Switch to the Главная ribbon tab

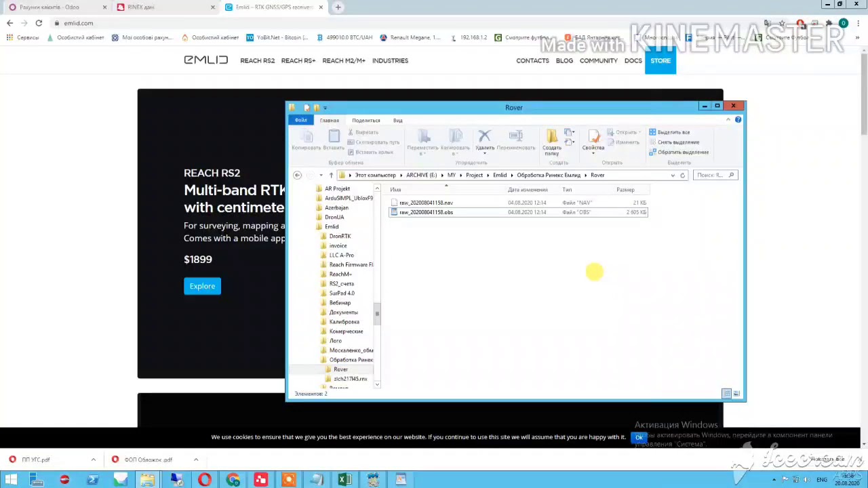point(330,121)
